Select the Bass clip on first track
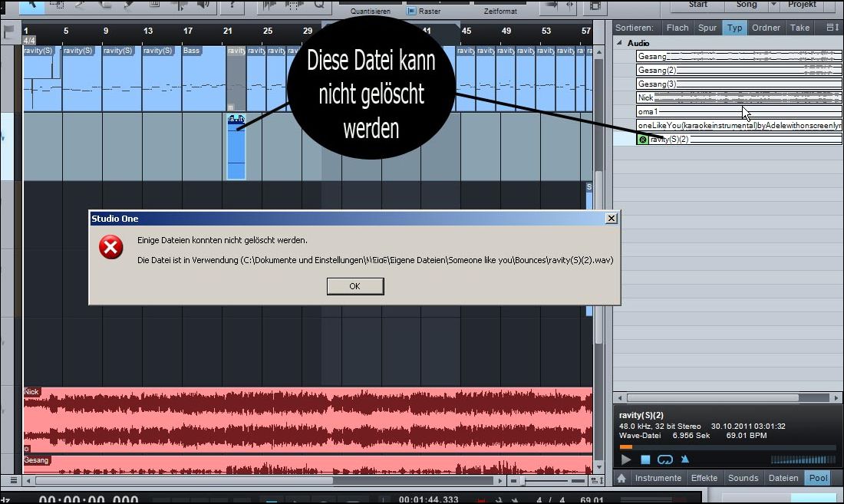844x504 pixels. [x=203, y=78]
